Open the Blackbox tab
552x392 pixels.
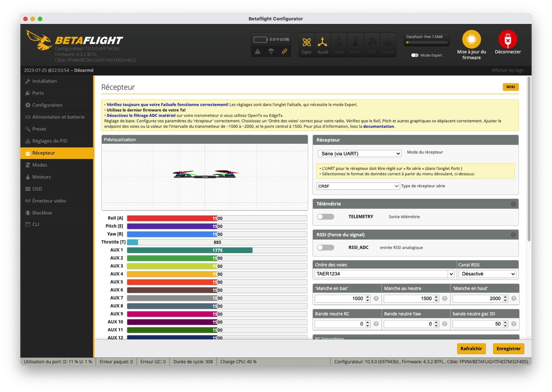(x=57, y=213)
